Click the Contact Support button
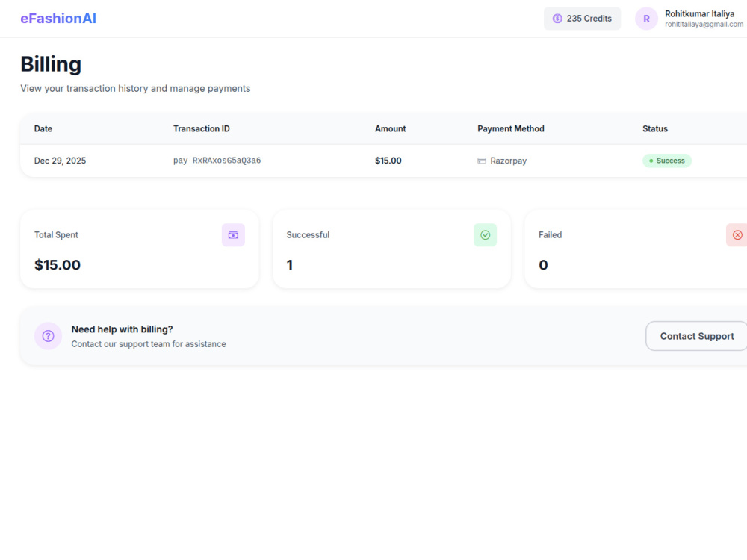 pos(696,336)
